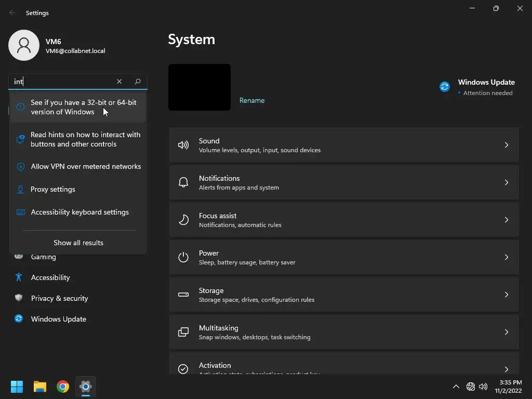
Task: Click the 'Notifications, automatic rules' text
Action: tap(240, 225)
